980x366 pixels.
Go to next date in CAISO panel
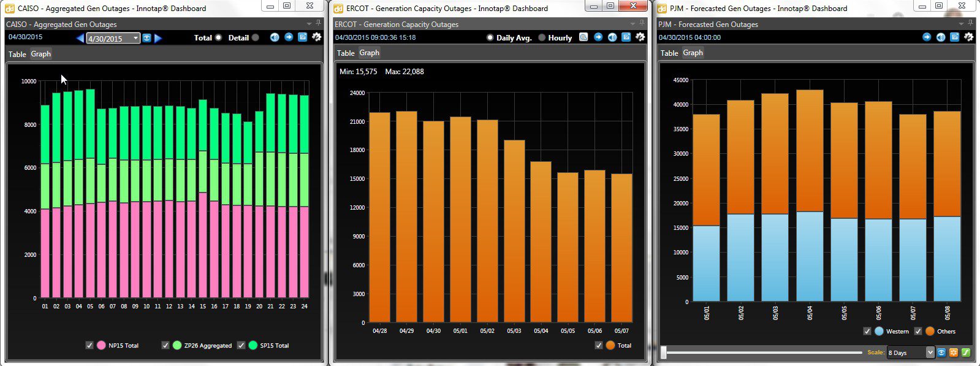(x=158, y=38)
